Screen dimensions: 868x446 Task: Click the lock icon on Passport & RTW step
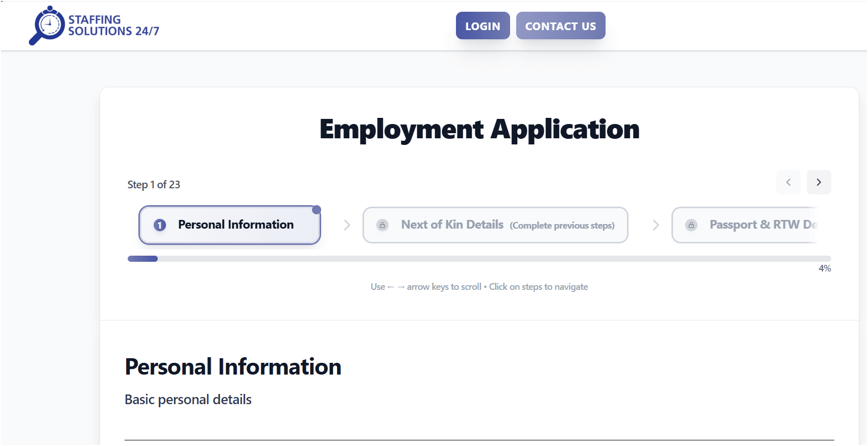click(691, 225)
